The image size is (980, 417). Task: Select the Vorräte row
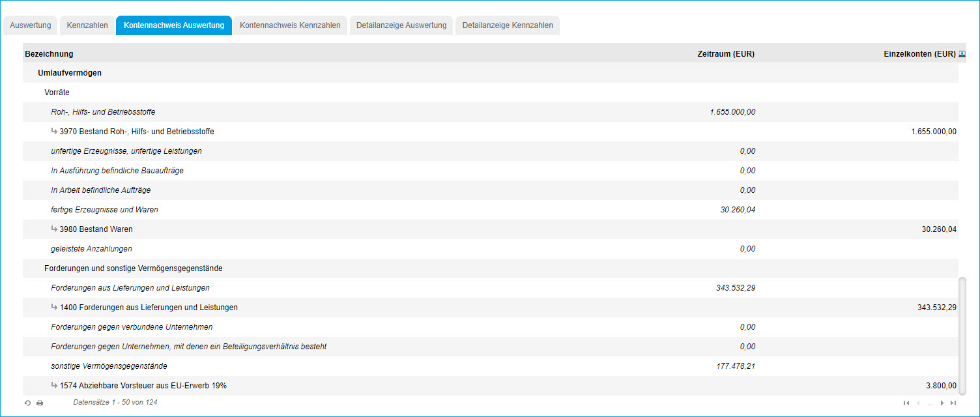tap(491, 93)
